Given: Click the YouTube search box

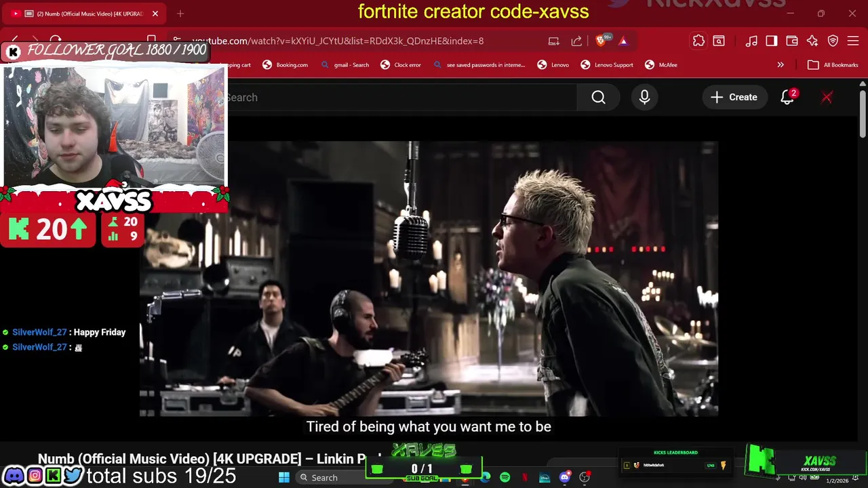Looking at the screenshot, I should [401, 98].
